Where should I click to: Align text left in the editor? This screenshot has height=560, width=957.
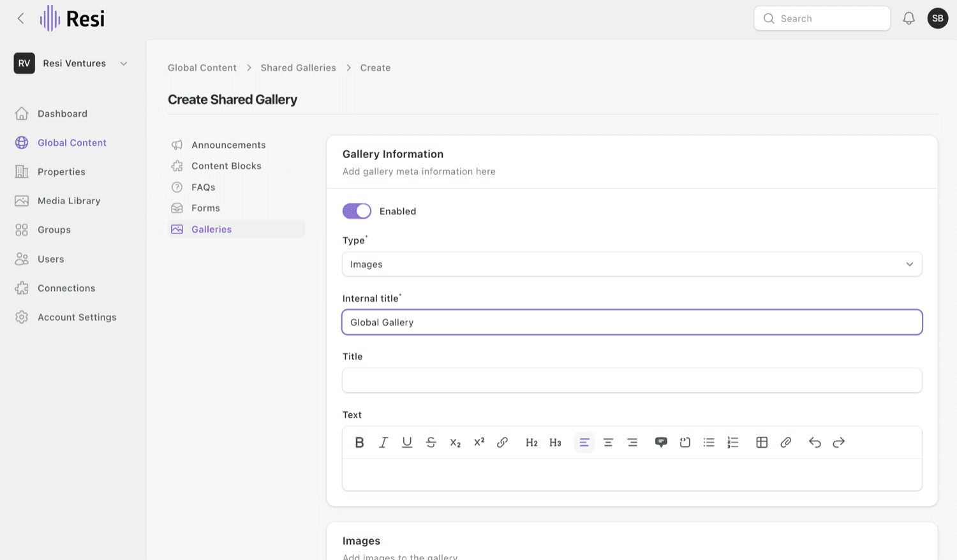click(584, 443)
